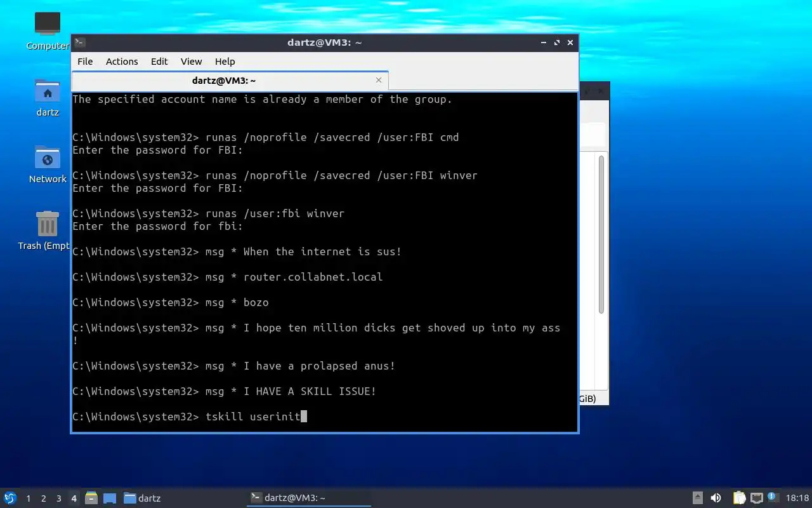Open the View menu
The width and height of the screenshot is (812, 508).
191,62
